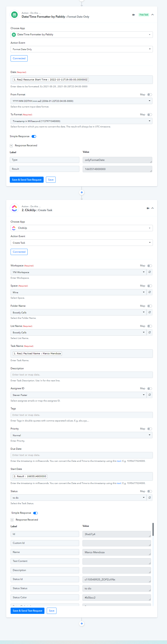Click the Id value 3hx67y4 field
The width and height of the screenshot is (167, 644).
pyautogui.click(x=117, y=534)
